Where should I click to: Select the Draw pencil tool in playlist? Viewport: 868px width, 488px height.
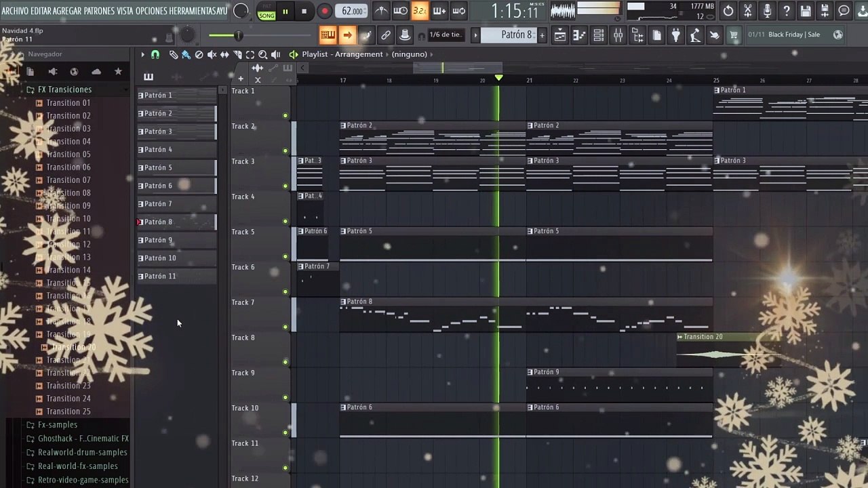pos(174,54)
